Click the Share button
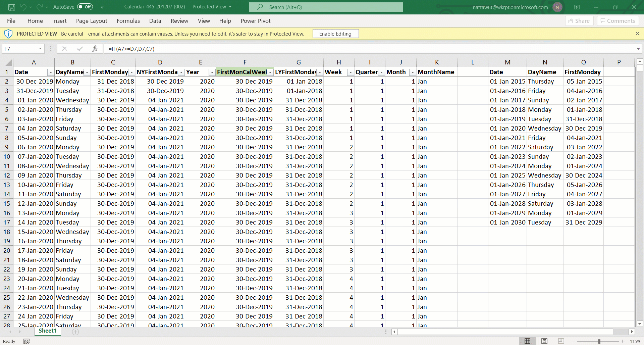Image resolution: width=644 pixels, height=345 pixels. pyautogui.click(x=579, y=21)
